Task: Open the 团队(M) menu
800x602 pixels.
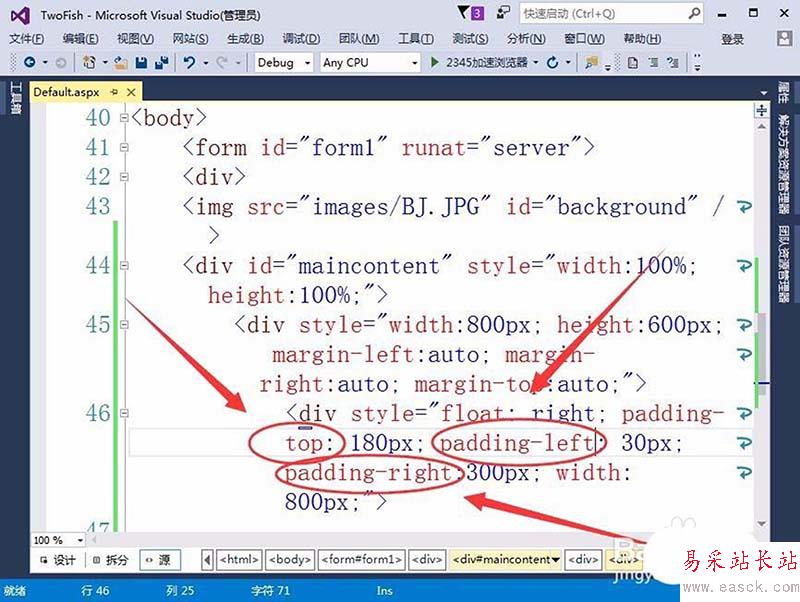Action: (x=359, y=39)
